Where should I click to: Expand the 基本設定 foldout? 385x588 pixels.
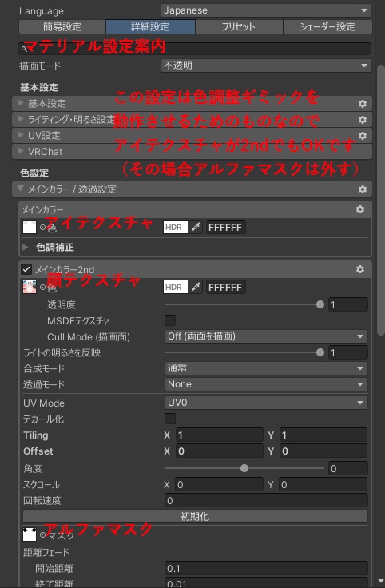tap(21, 103)
